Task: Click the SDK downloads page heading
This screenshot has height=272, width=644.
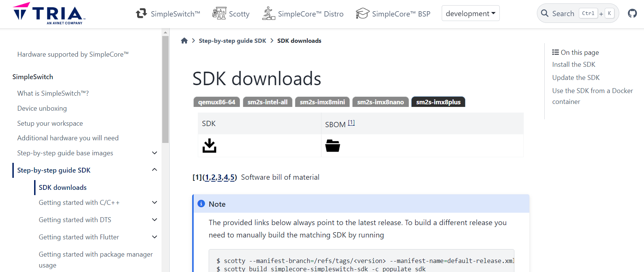Action: click(257, 78)
